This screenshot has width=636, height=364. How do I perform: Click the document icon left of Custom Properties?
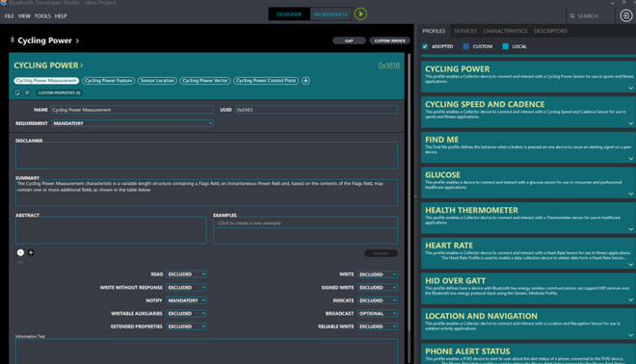click(17, 92)
